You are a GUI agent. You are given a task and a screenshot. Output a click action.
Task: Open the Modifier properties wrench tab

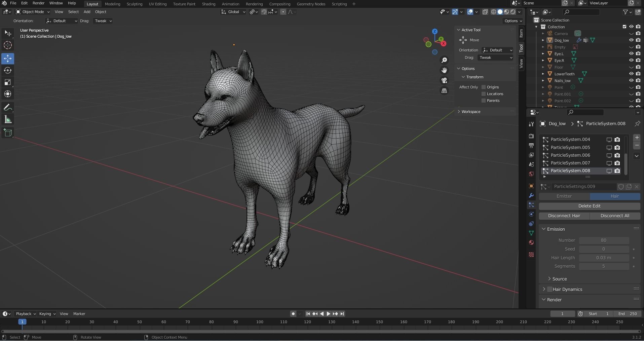531,195
